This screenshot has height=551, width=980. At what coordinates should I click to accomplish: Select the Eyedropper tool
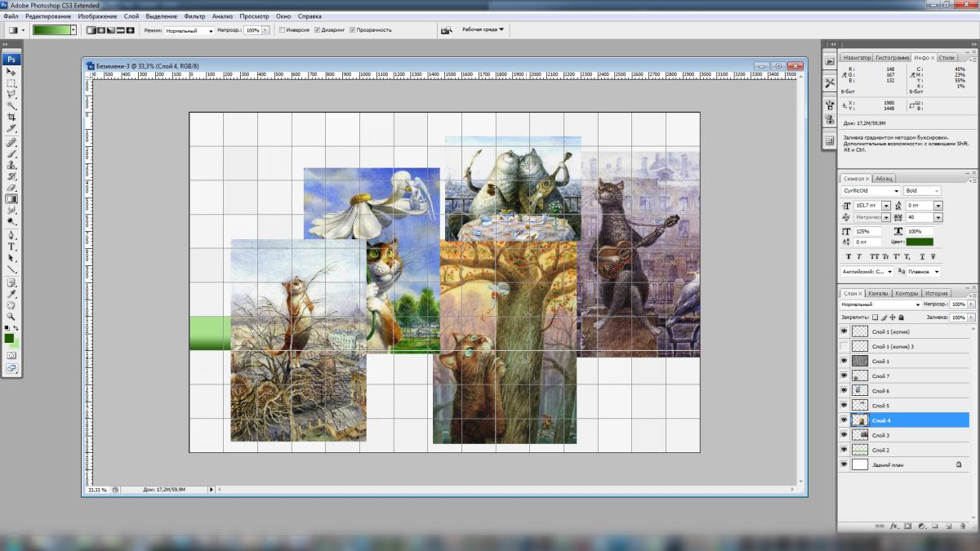11,294
